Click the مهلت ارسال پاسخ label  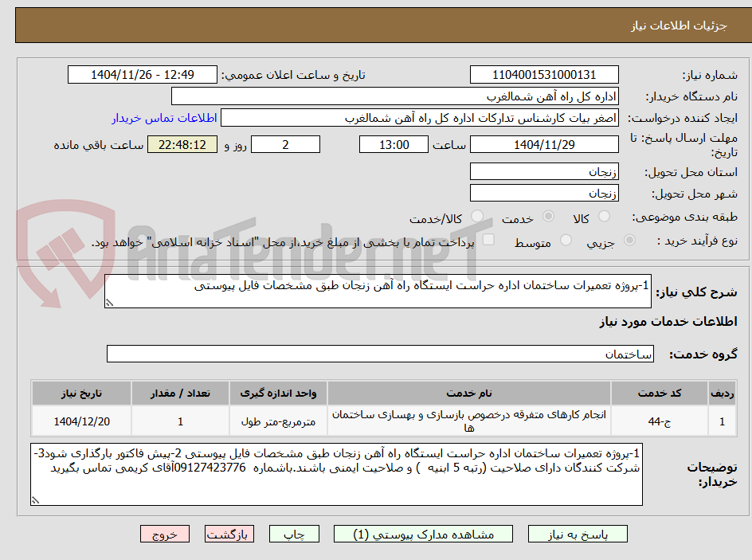pyautogui.click(x=684, y=145)
